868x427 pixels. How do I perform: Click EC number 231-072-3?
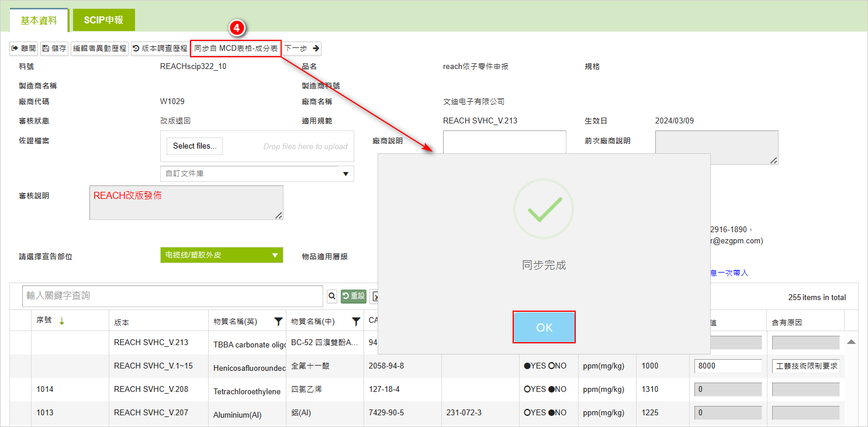[x=463, y=413]
